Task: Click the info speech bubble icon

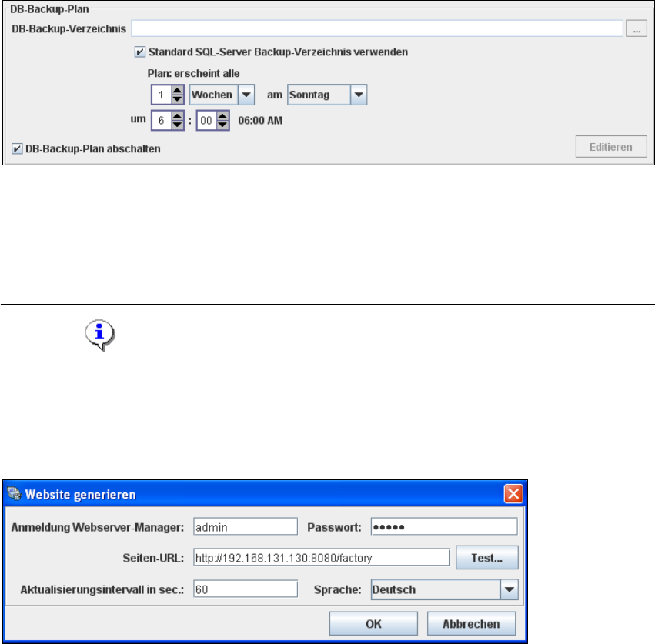Action: pyautogui.click(x=100, y=335)
